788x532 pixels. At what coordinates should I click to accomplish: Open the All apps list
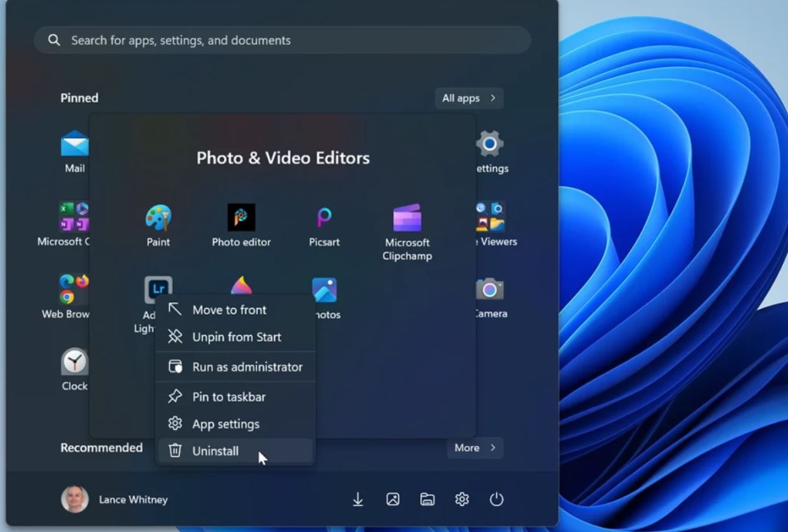click(x=469, y=98)
